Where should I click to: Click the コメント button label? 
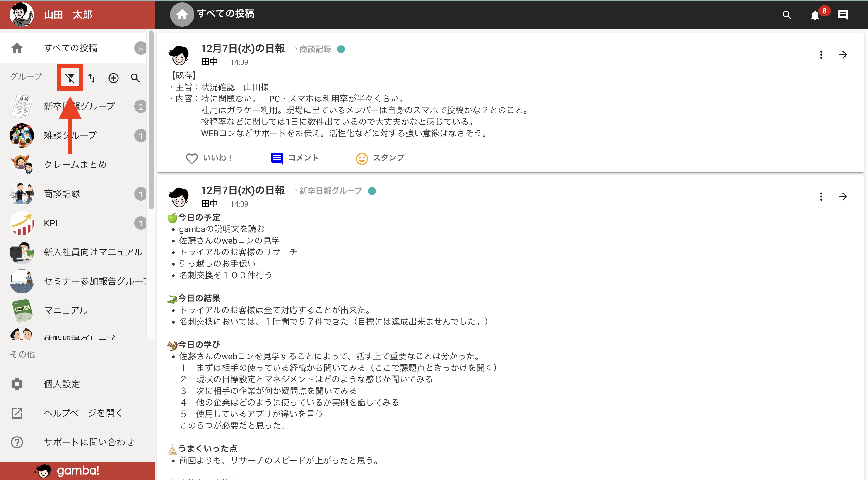coord(303,158)
